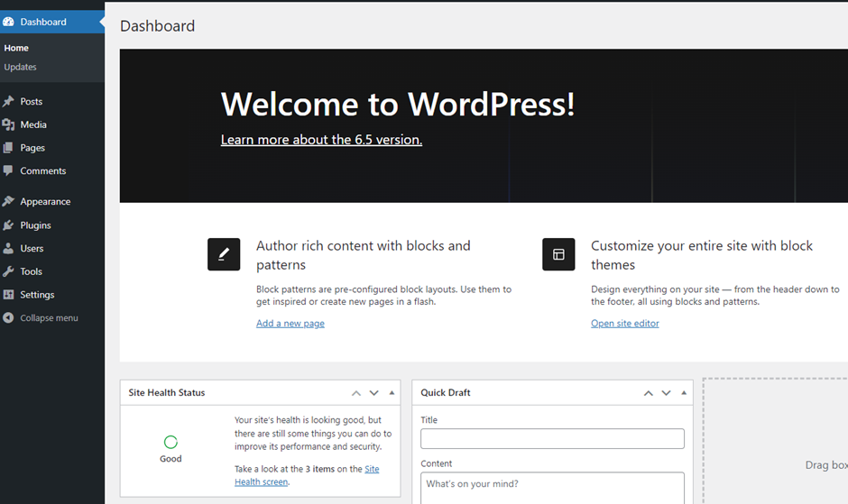Toggle the Site Health Status panel
Viewport: 848px width, 504px height.
tap(392, 393)
